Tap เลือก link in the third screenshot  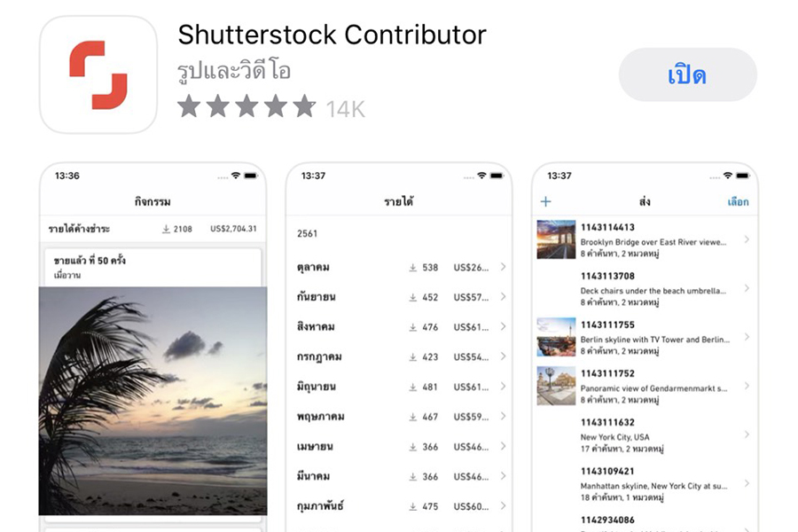point(738,202)
